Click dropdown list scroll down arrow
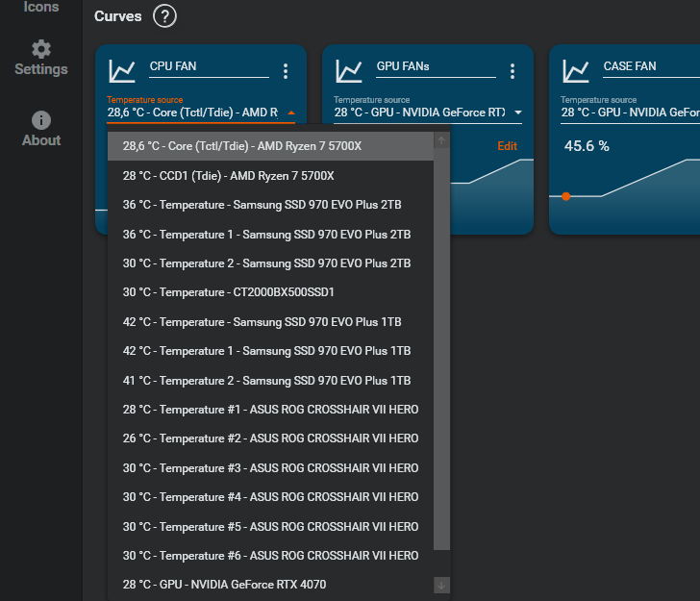Screen dimensions: 700x601 pyautogui.click(x=441, y=586)
